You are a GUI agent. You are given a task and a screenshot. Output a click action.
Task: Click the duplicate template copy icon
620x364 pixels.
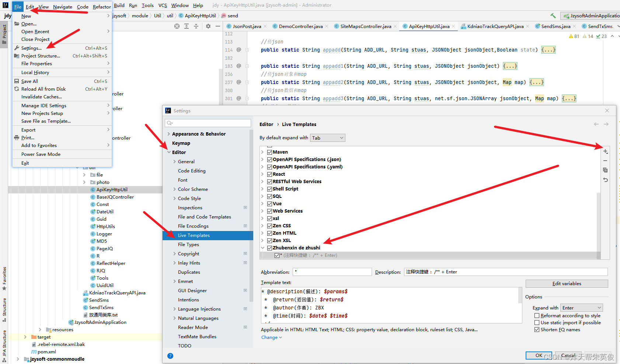click(x=605, y=170)
